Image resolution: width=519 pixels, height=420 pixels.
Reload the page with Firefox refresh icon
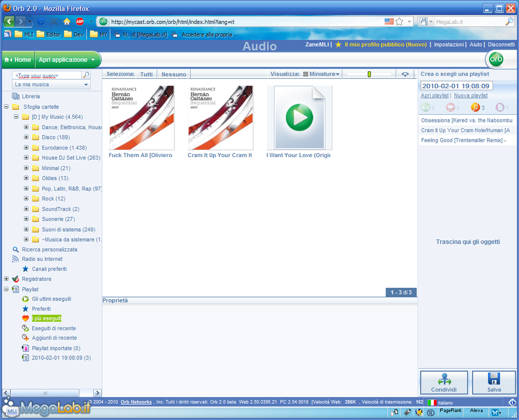point(41,22)
